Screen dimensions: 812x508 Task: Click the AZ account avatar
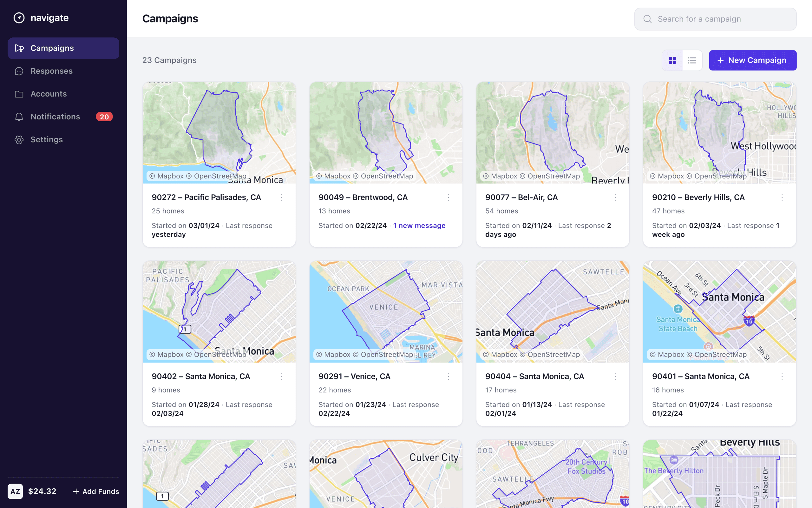pos(15,491)
